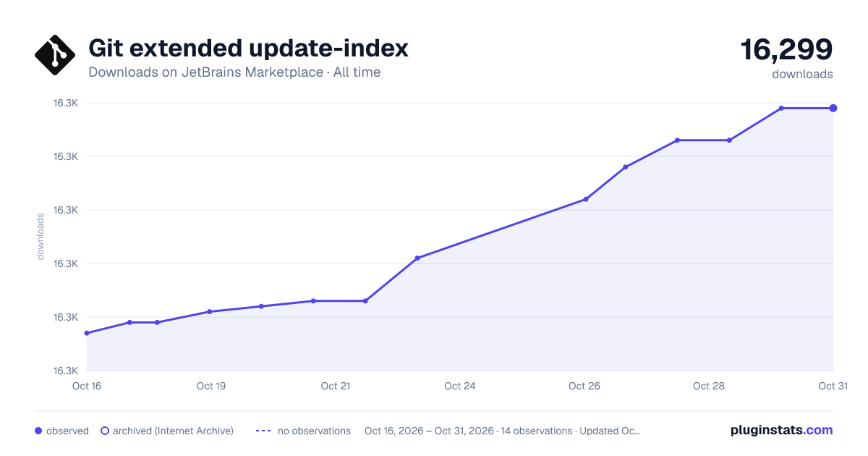Click the 'no observations' legend label
The height and width of the screenshot is (456, 868).
click(x=314, y=431)
